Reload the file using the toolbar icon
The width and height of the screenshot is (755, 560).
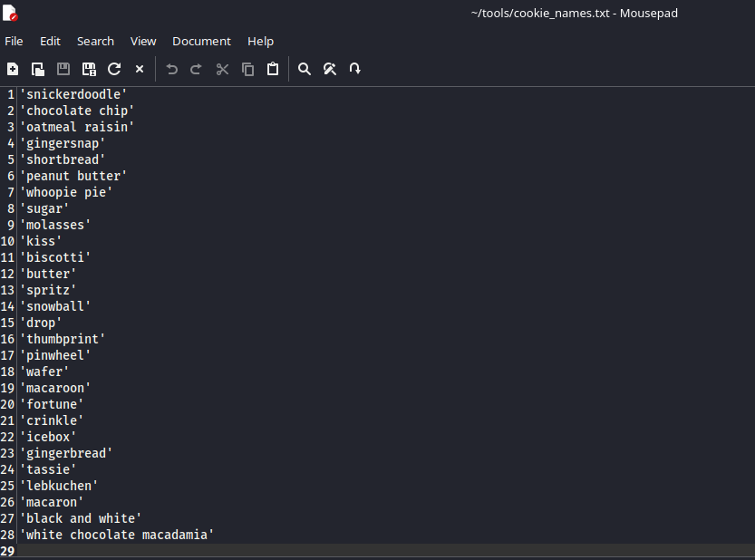(114, 69)
